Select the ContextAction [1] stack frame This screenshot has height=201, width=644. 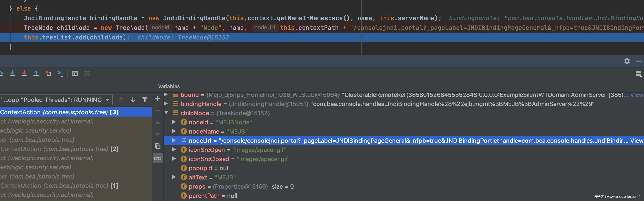click(59, 186)
